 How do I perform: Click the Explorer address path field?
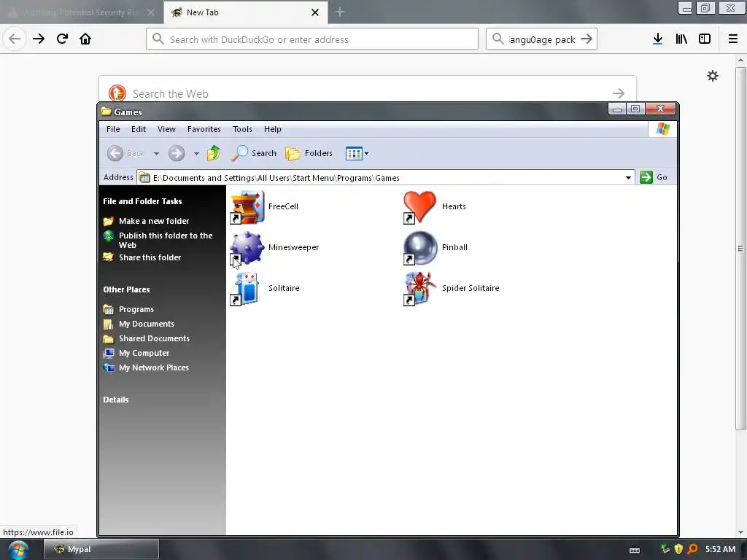pyautogui.click(x=386, y=178)
